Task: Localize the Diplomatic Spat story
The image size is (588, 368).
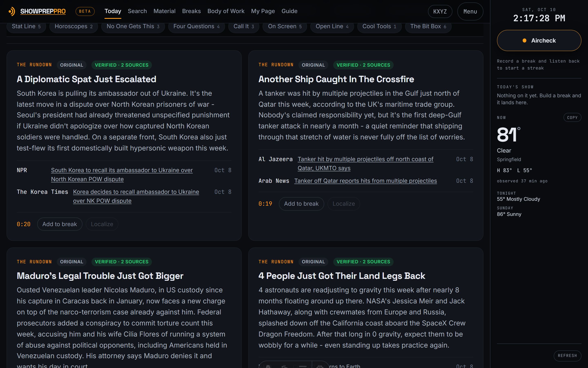Action: point(102,224)
